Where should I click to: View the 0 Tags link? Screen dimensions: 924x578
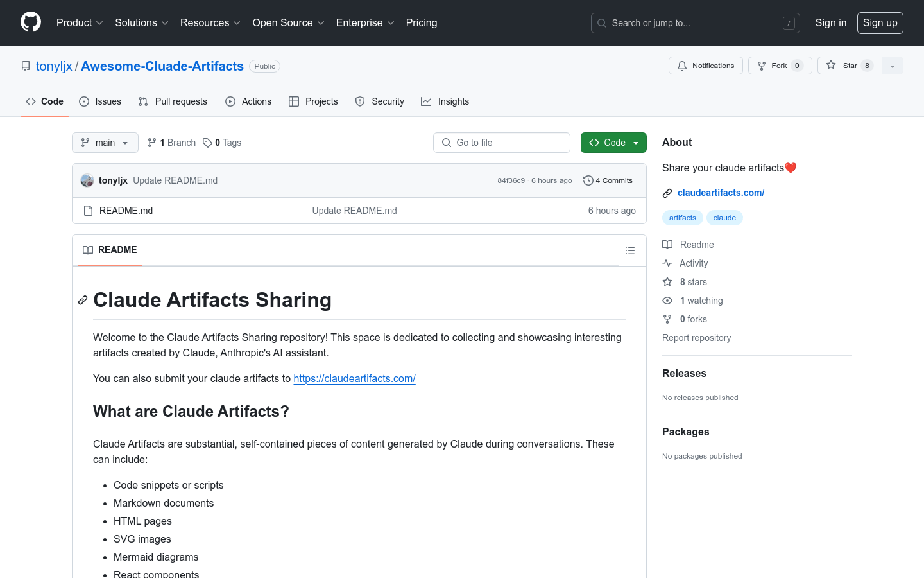[x=222, y=143]
